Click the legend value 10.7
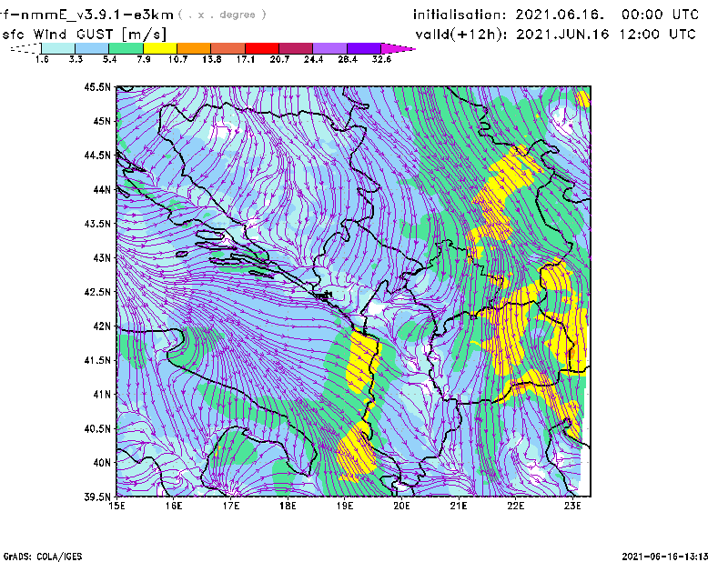This screenshot has width=728, height=562. tap(177, 59)
